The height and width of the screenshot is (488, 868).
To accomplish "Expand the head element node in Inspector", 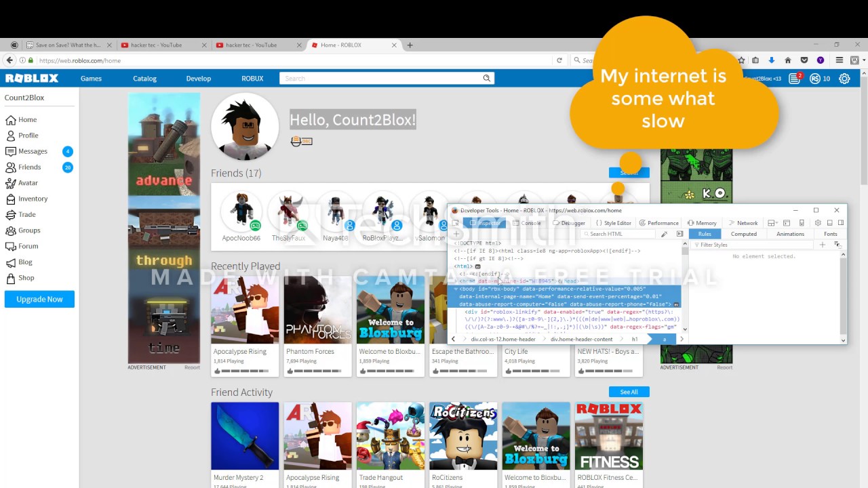I will [x=456, y=281].
